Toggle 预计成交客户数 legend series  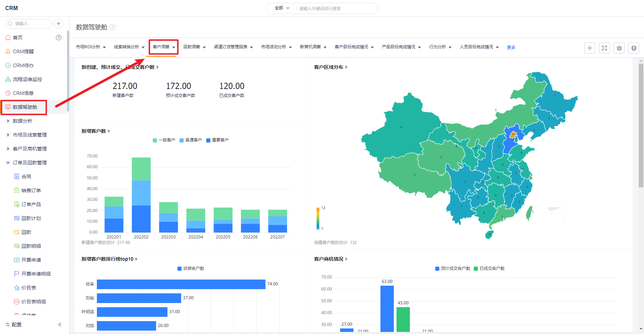[x=452, y=269]
